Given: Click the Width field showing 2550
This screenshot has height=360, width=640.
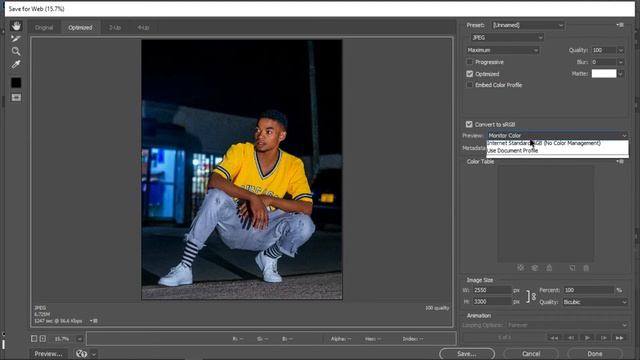Looking at the screenshot, I should point(492,290).
